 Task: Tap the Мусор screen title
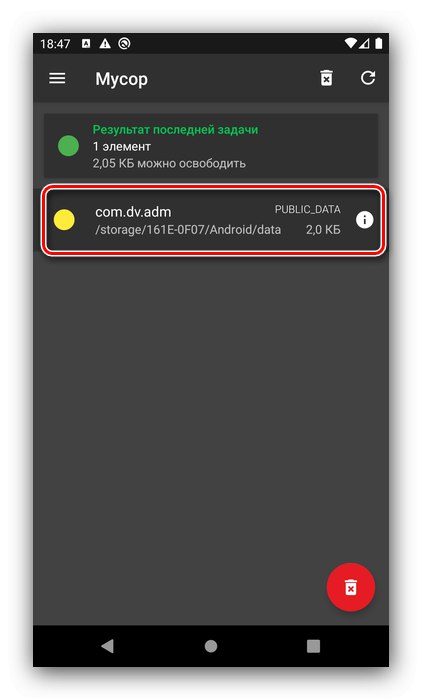tap(121, 79)
